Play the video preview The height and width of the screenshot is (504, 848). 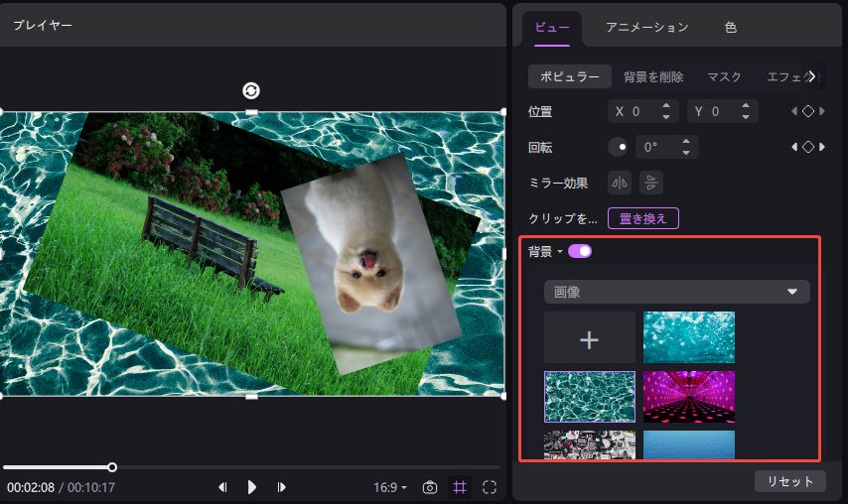point(251,487)
